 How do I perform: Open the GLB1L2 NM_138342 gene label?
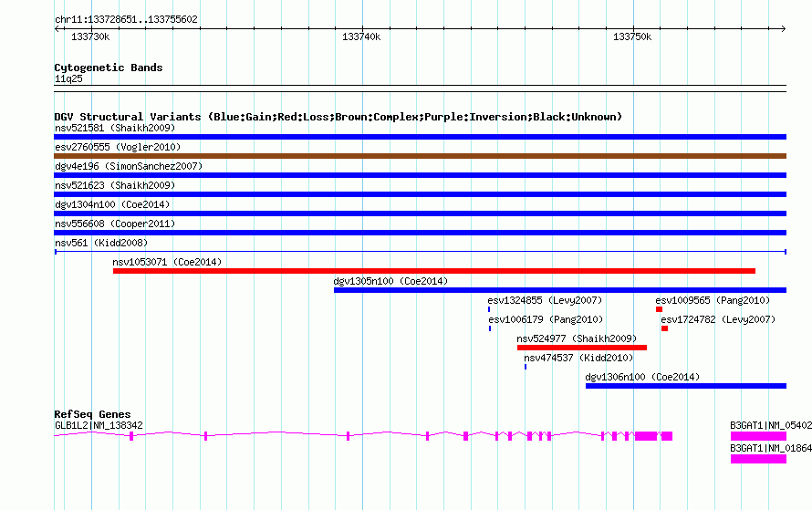[x=99, y=425]
